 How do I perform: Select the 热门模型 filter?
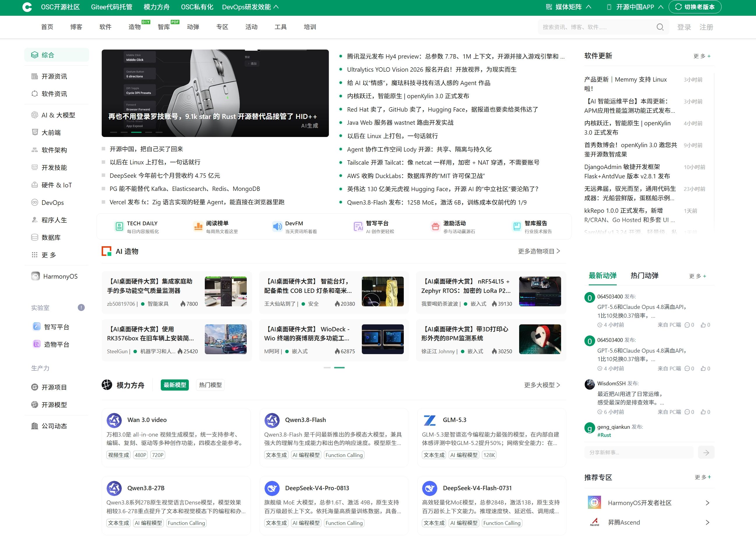(210, 385)
